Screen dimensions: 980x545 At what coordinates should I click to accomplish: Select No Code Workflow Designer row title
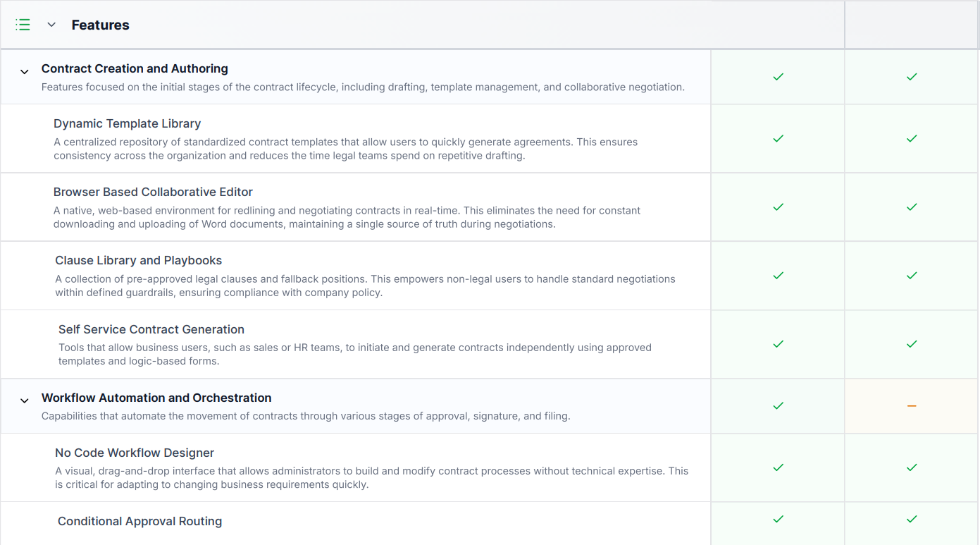click(x=135, y=453)
